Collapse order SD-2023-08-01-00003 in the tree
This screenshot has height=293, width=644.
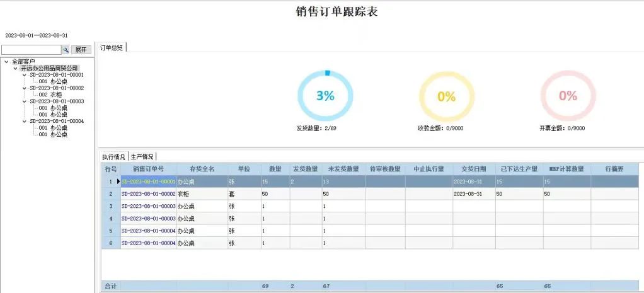tap(24, 101)
